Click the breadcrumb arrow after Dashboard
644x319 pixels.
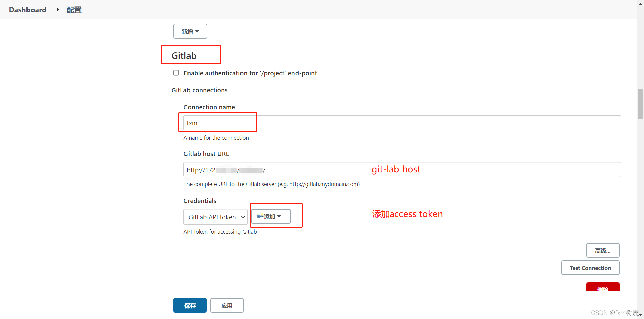58,10
